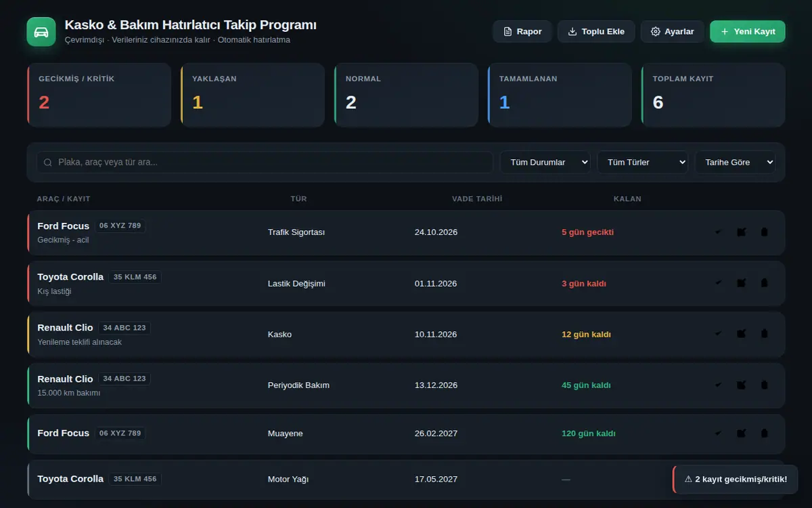Select the Normal summary card
Screen dimensions: 812x508
pos(406,95)
